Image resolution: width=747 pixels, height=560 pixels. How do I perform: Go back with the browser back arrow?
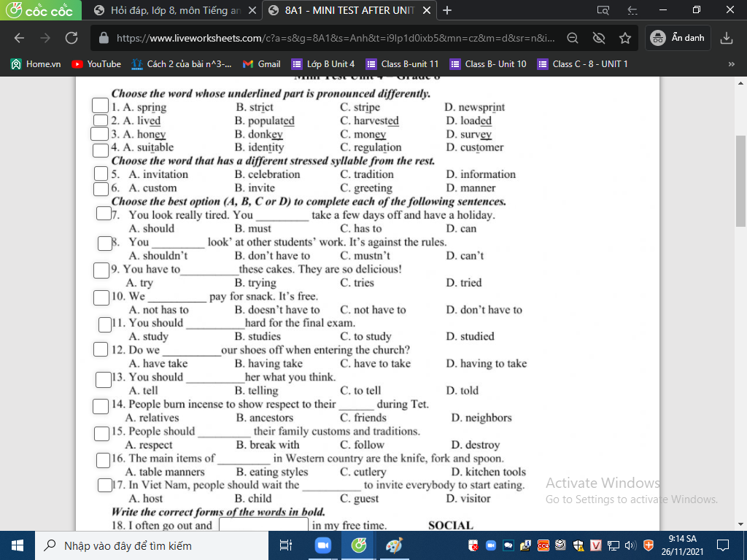(20, 38)
